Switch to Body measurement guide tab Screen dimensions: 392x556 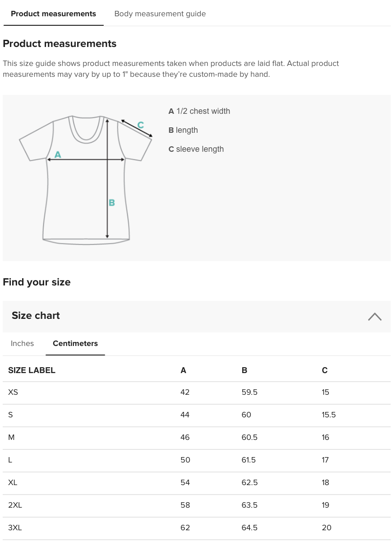coord(160,14)
